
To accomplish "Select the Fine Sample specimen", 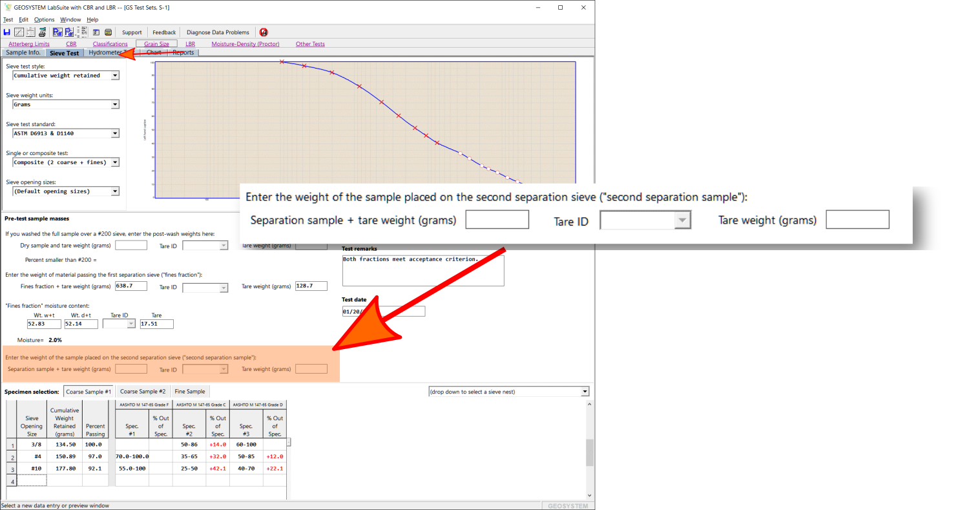I will pyautogui.click(x=190, y=392).
